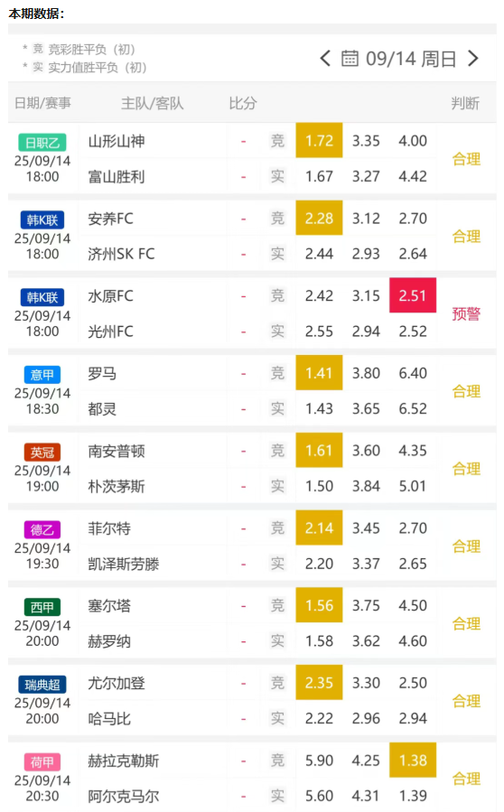Open the calendar icon date picker
Image resolution: width=504 pixels, height=812 pixels.
pyautogui.click(x=350, y=59)
